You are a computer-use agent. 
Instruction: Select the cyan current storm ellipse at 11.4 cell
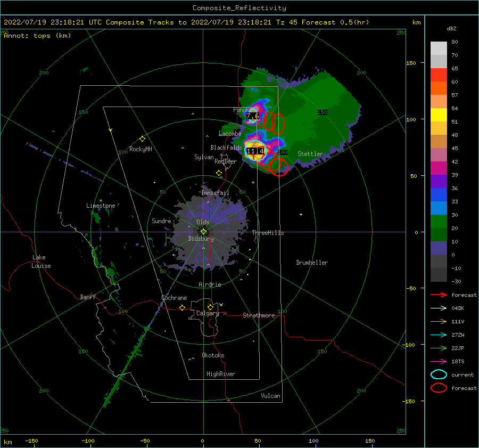[x=255, y=150]
